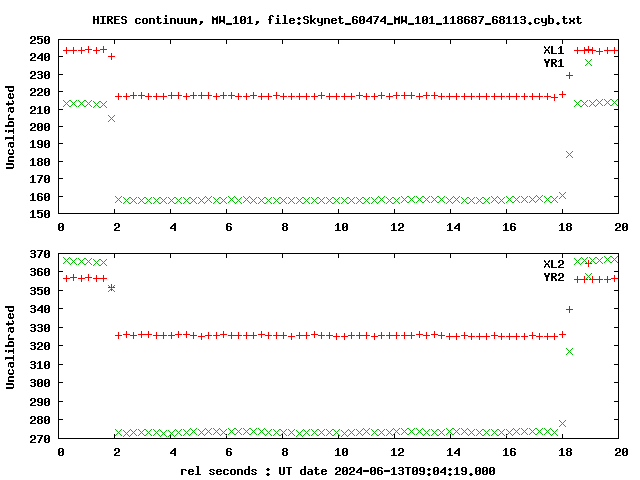Click the y-axis tick label 310
This screenshot has width=640, height=480.
[x=40, y=364]
